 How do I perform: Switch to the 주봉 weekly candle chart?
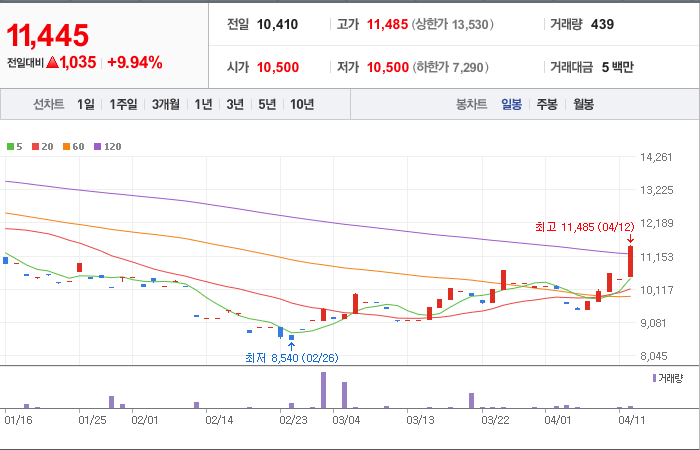point(547,104)
